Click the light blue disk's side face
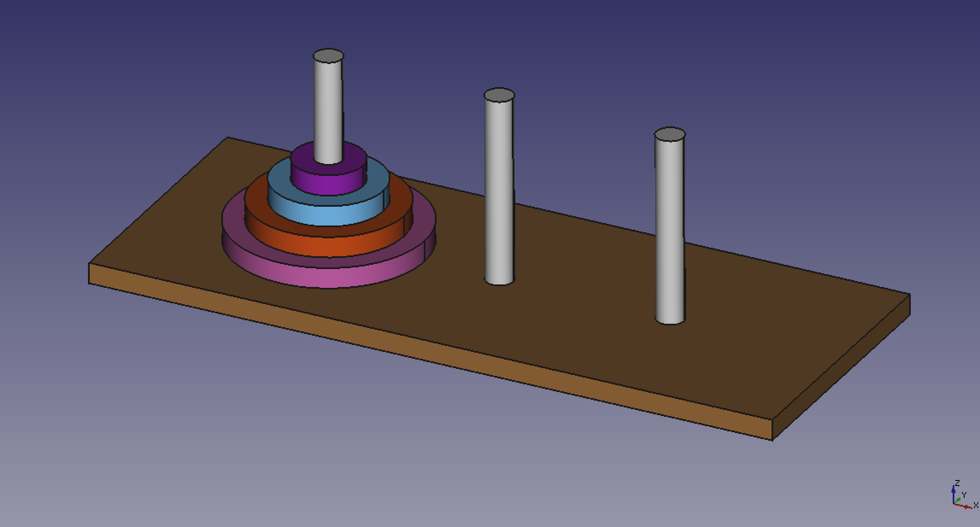The height and width of the screenshot is (527, 980). [x=329, y=215]
